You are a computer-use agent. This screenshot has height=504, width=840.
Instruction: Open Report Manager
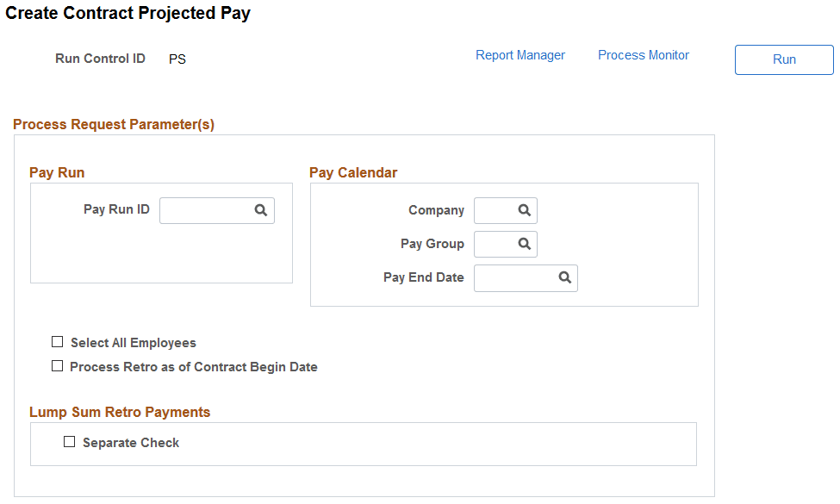pyautogui.click(x=520, y=54)
